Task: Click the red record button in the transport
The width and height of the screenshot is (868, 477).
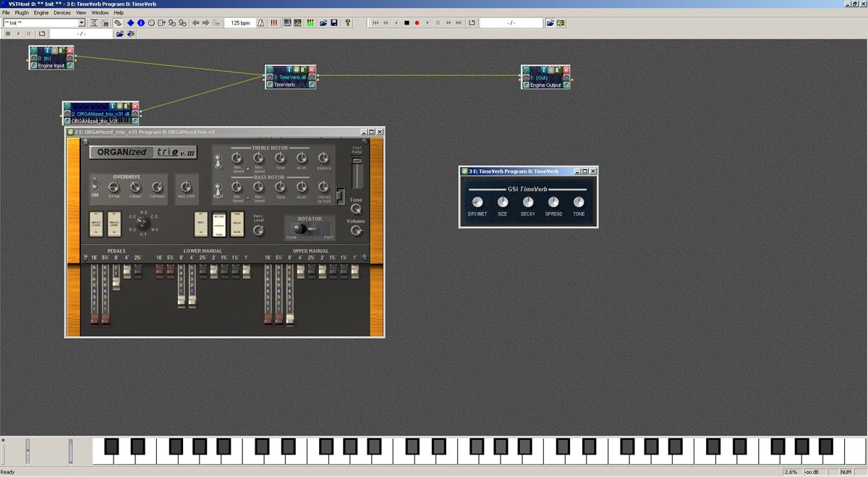Action: [417, 23]
